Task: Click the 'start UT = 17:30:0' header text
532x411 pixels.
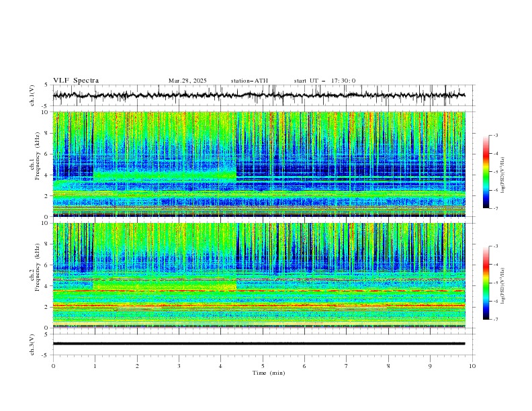Action: pyautogui.click(x=324, y=81)
